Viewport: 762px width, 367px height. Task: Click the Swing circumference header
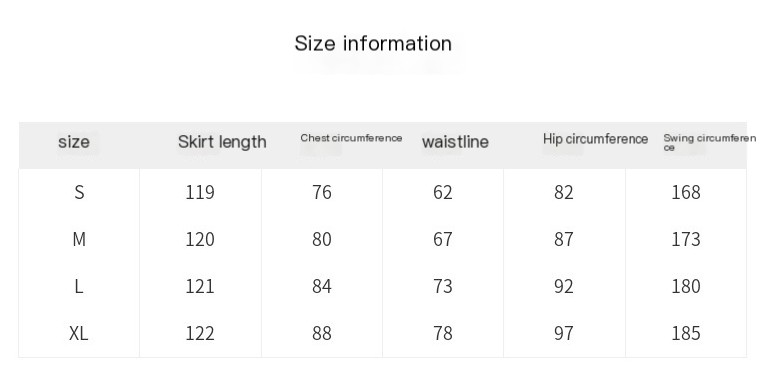(x=710, y=142)
